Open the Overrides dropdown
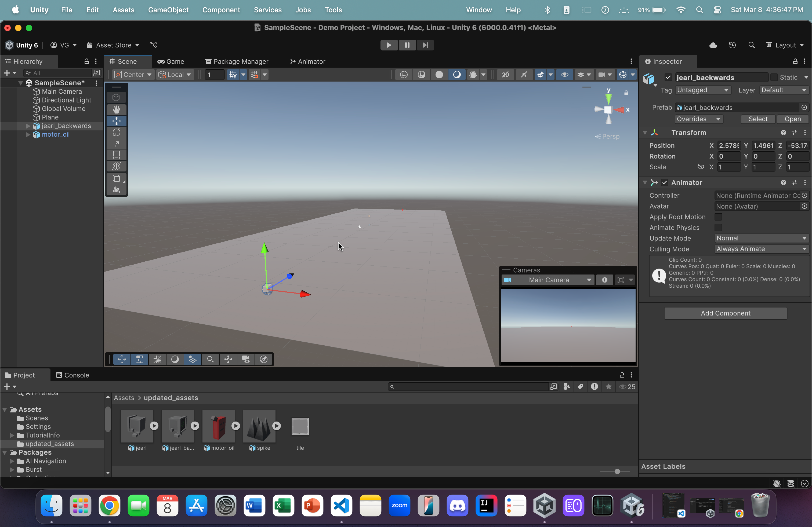This screenshot has height=527, width=812. 699,119
